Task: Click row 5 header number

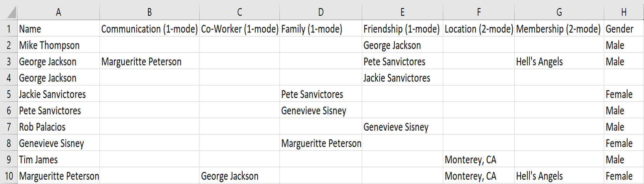Action: (x=9, y=94)
